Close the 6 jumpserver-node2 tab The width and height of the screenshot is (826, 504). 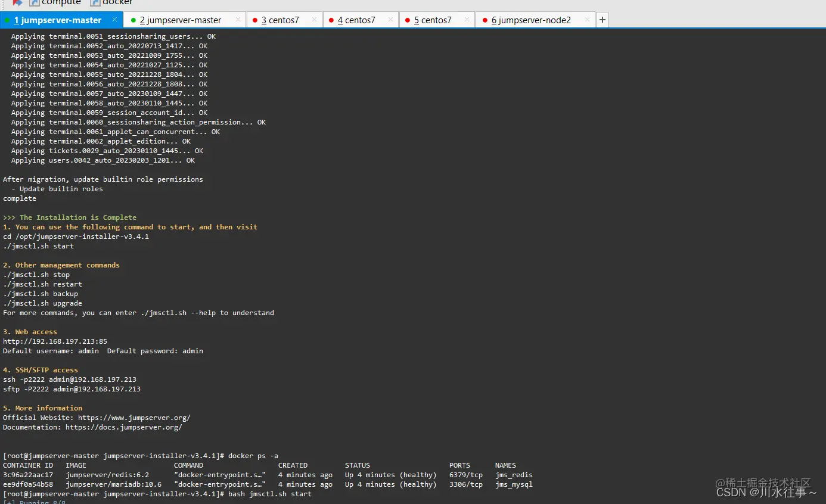[x=587, y=20]
